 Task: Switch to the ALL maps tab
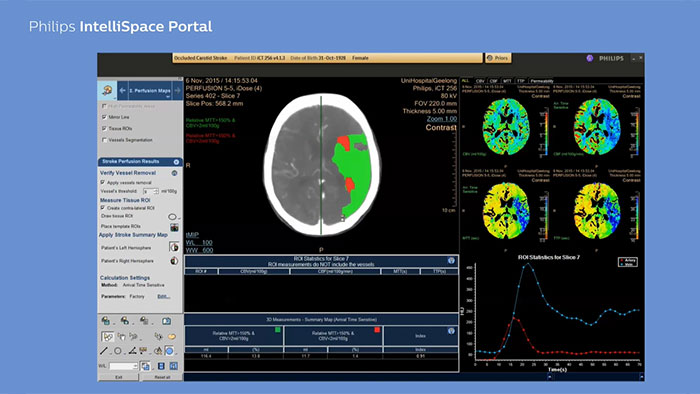point(466,81)
